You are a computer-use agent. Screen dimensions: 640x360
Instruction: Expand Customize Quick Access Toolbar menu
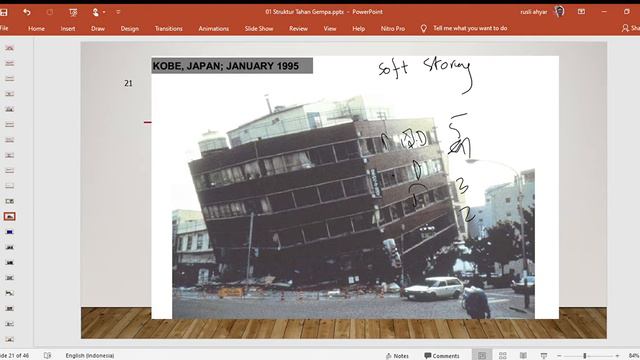(x=118, y=12)
